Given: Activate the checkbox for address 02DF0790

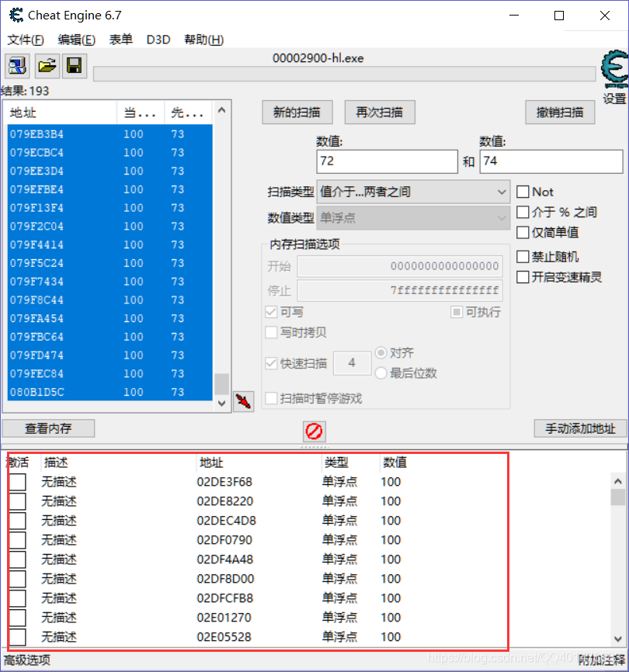Looking at the screenshot, I should coord(18,540).
